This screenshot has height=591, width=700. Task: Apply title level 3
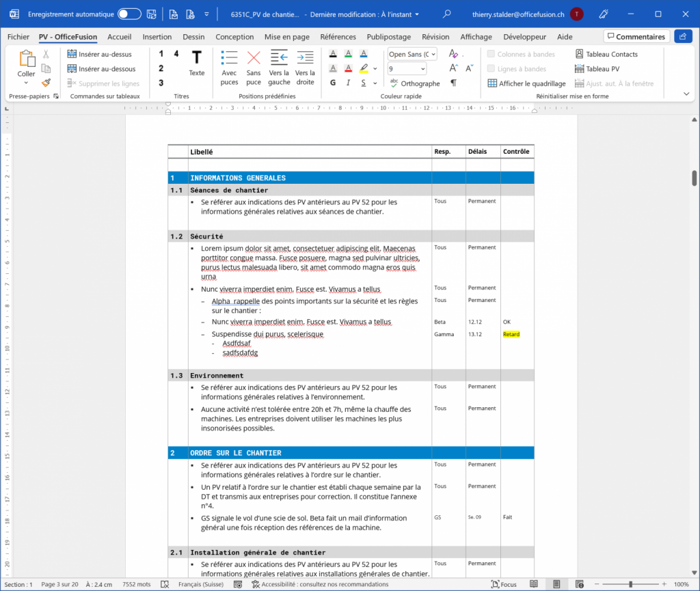161,83
